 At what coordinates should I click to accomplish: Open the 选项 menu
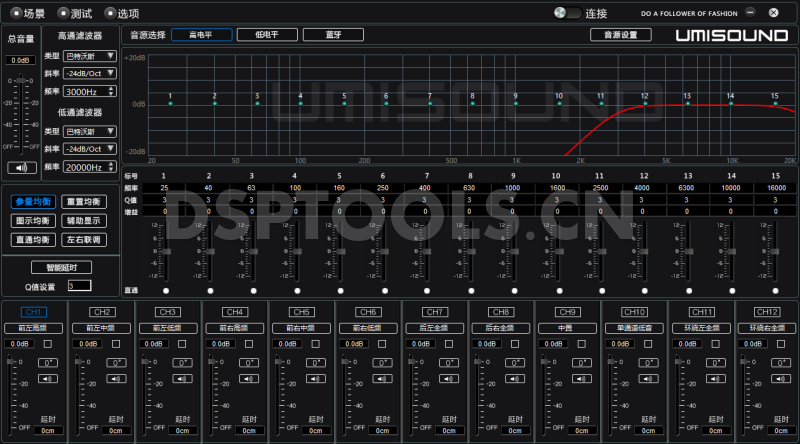[122, 13]
